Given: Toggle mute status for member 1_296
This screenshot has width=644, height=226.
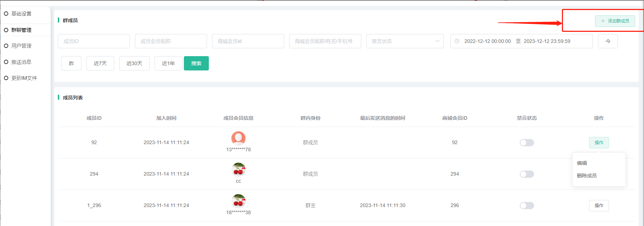Looking at the screenshot, I should (527, 206).
